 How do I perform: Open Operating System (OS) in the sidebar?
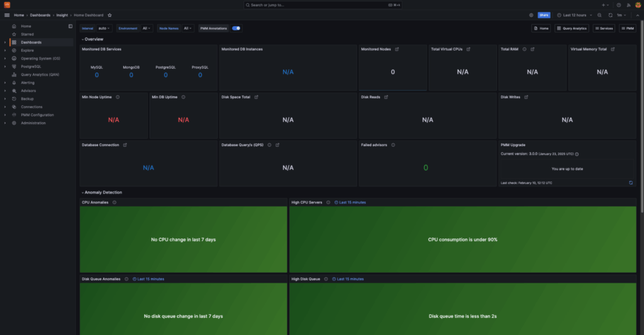pos(40,59)
